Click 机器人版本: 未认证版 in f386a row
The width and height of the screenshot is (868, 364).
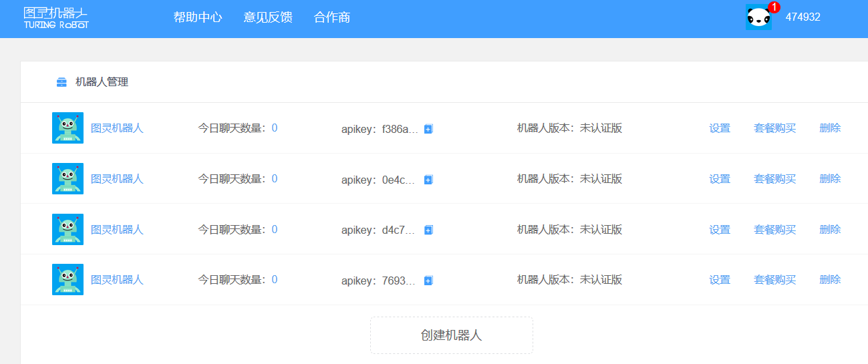(569, 128)
